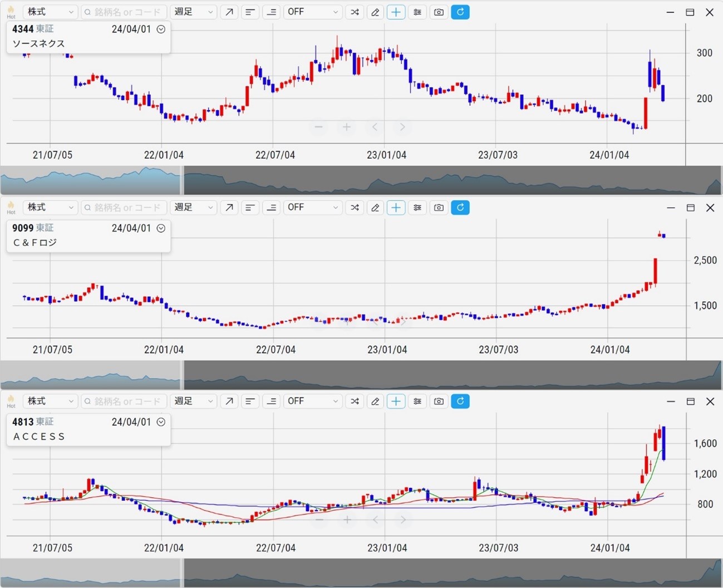Toggle the crosshair button in ACCESS chart
The image size is (723, 588).
click(x=396, y=401)
